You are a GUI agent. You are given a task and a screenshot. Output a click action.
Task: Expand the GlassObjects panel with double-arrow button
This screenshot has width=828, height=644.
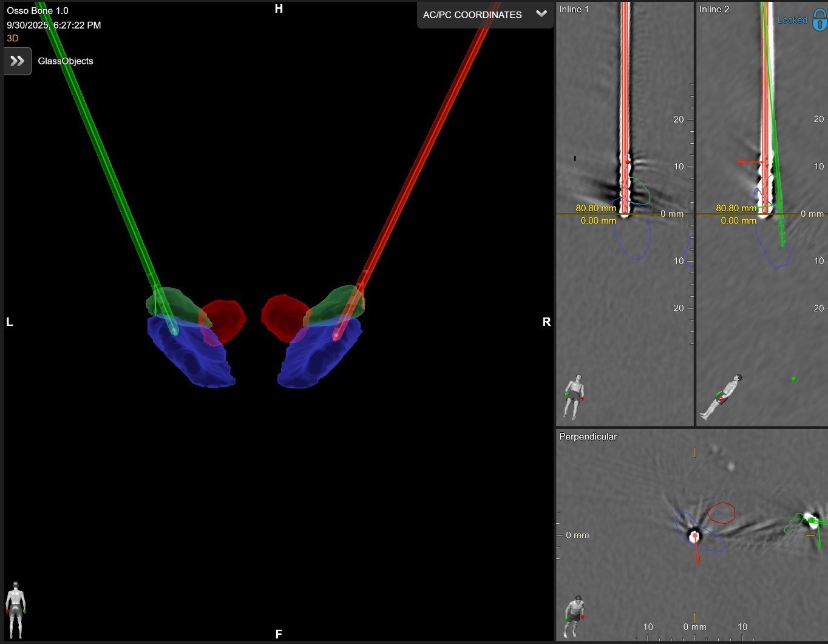(x=17, y=61)
